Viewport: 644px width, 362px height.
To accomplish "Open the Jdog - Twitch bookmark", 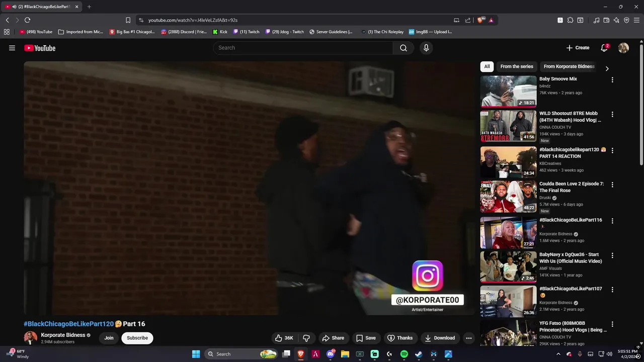I will pos(285,32).
